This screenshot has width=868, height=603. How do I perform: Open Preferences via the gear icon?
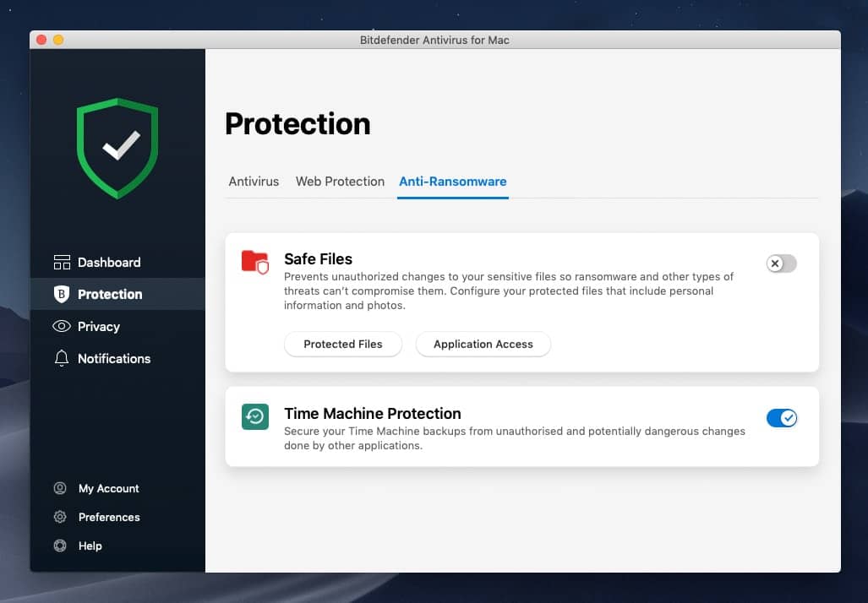coord(59,517)
